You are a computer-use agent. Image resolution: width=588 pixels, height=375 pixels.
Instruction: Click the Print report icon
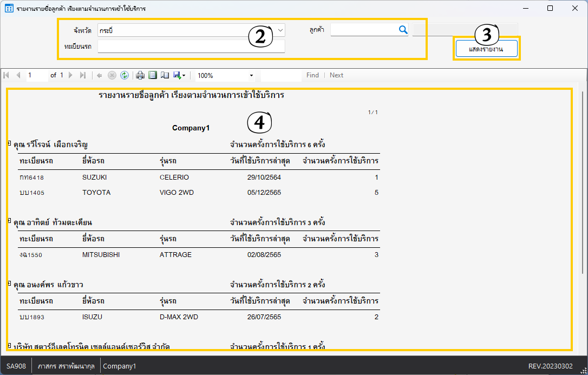[x=140, y=75]
